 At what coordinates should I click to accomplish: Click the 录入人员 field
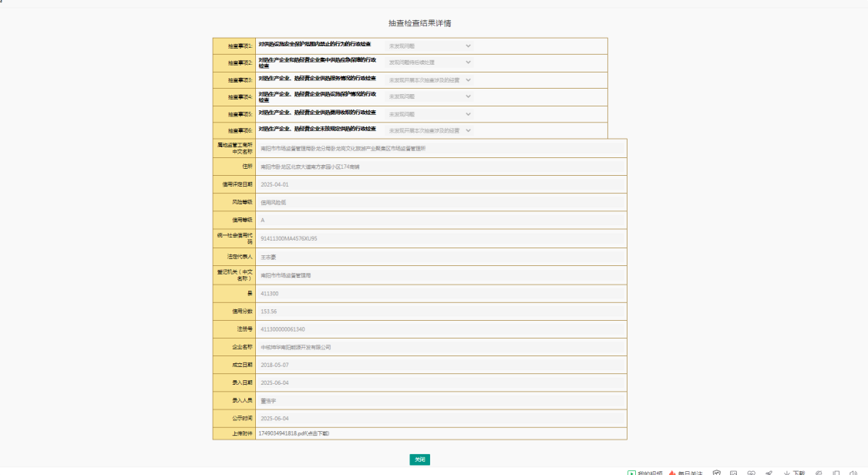(x=441, y=400)
